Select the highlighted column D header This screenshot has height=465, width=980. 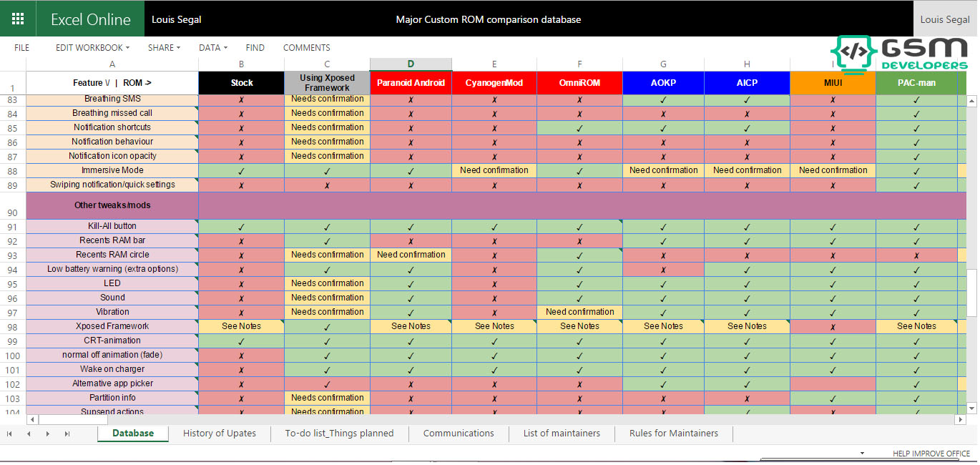coord(411,64)
